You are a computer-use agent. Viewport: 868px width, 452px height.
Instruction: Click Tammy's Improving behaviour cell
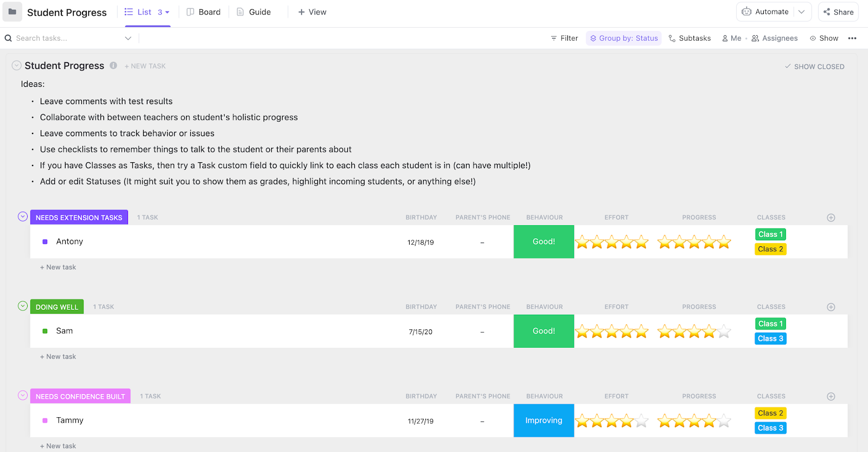tap(544, 421)
